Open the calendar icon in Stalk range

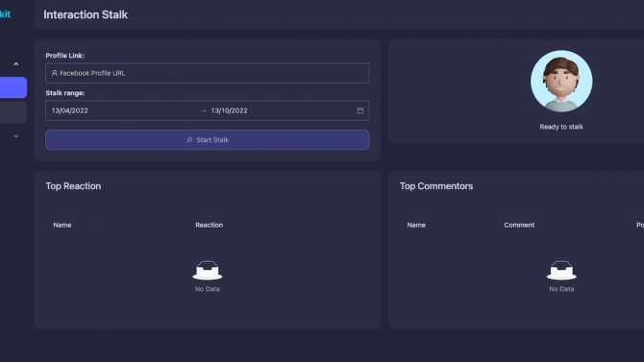(x=360, y=110)
